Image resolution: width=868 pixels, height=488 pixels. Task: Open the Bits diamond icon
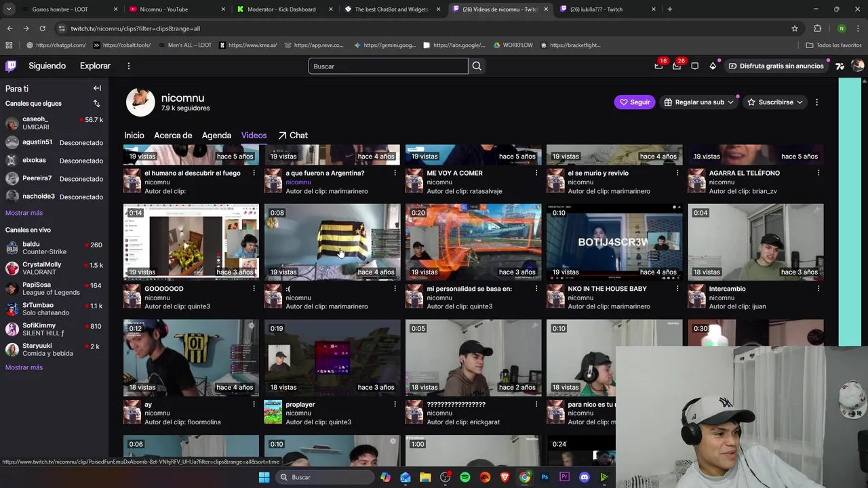[x=713, y=66]
